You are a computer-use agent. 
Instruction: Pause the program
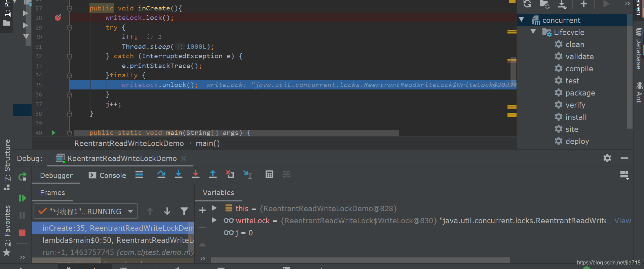pyautogui.click(x=22, y=215)
